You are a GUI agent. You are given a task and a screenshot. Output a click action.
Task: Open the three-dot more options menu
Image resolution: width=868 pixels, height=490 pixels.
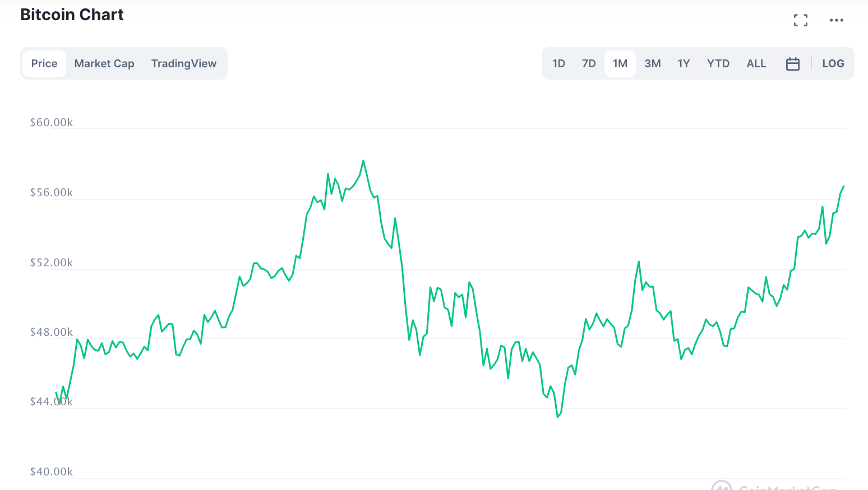[x=836, y=21]
